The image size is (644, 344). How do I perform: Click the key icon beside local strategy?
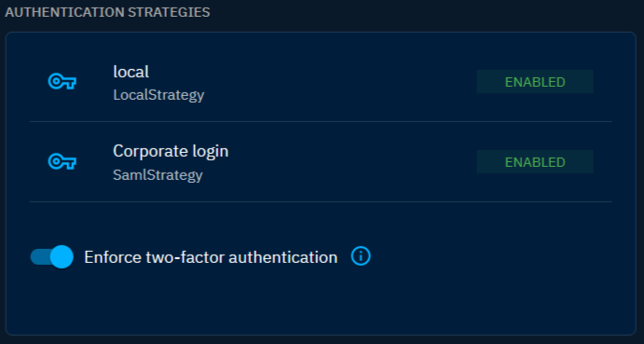[x=62, y=82]
